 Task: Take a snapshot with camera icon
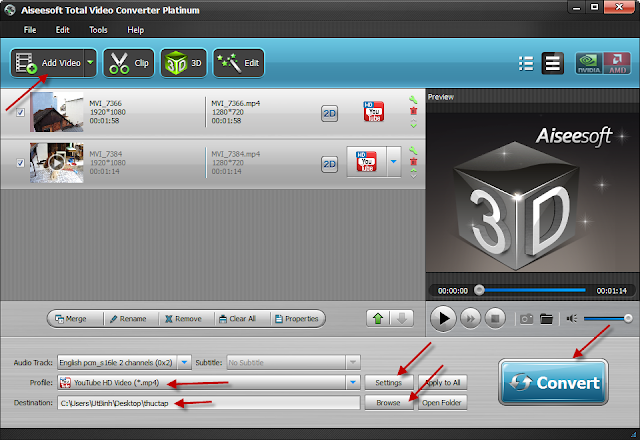click(527, 319)
